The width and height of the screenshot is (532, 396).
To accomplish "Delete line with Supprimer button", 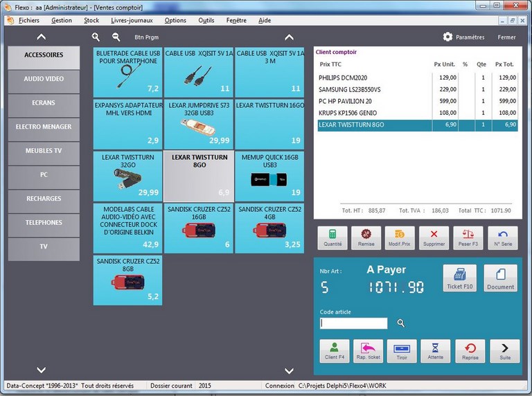I will point(434,238).
